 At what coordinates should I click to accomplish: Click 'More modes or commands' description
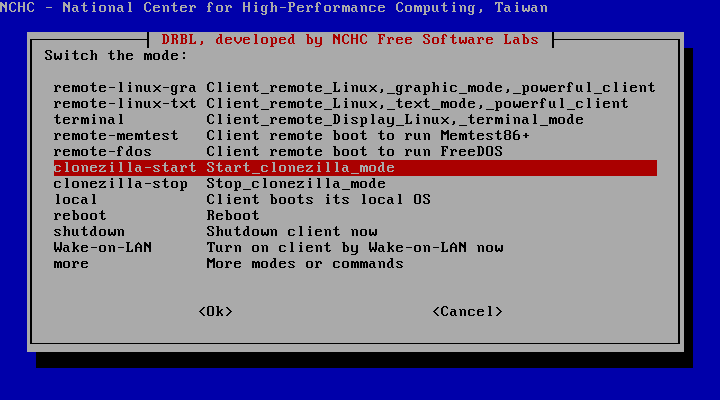pos(305,264)
